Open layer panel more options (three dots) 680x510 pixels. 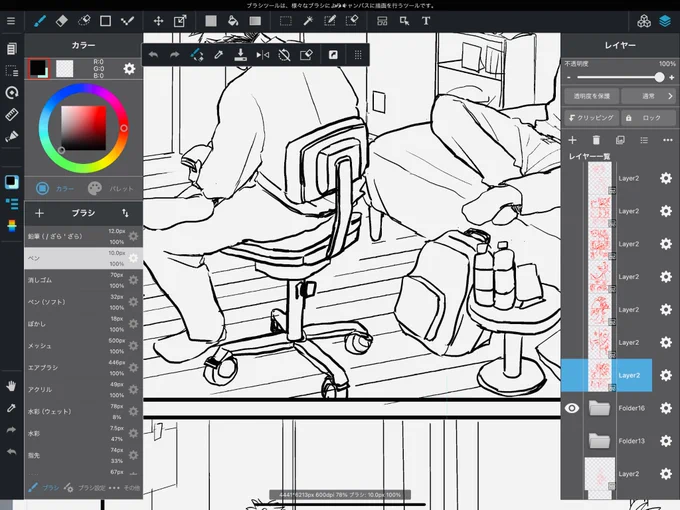coord(668,140)
